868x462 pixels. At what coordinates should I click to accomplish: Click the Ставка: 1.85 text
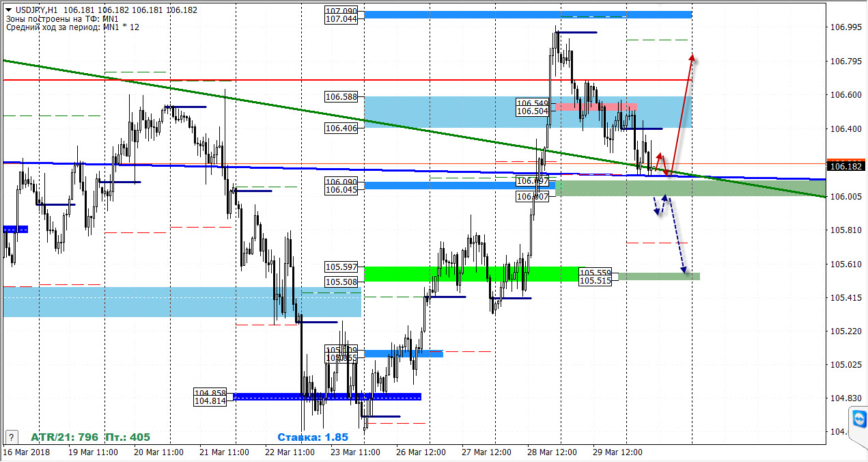(313, 437)
